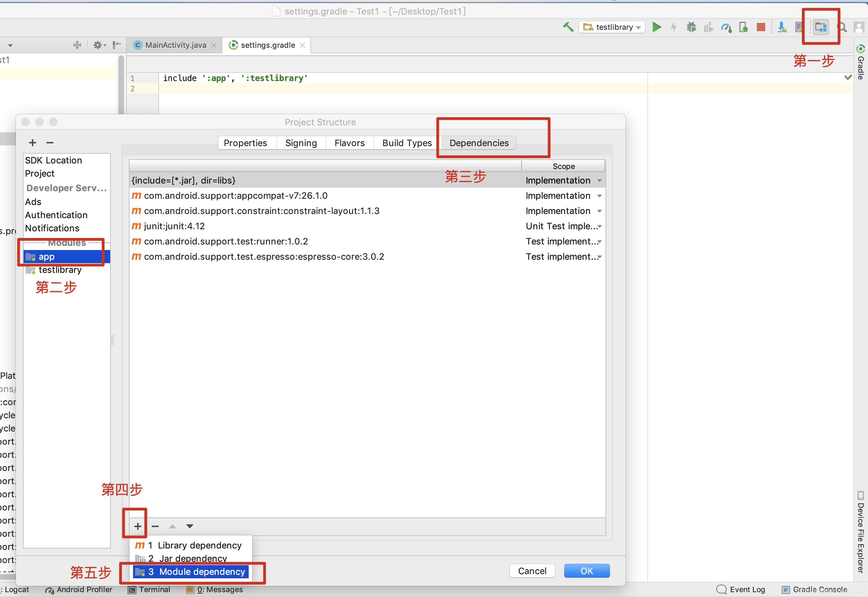The height and width of the screenshot is (597, 868).
Task: Click the Project Structure icon
Action: (821, 27)
